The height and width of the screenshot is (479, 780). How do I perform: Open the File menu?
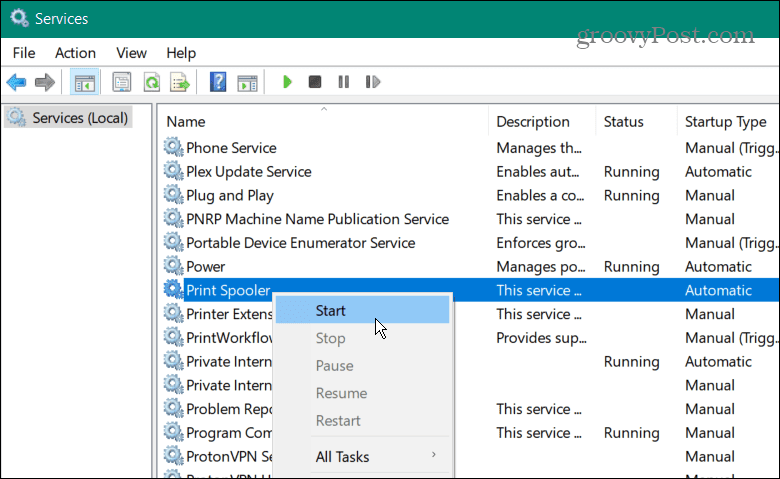[24, 53]
